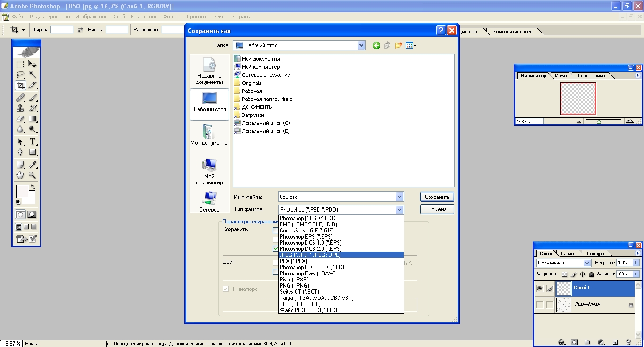Hide Слой 1 using its eye icon

pyautogui.click(x=539, y=288)
